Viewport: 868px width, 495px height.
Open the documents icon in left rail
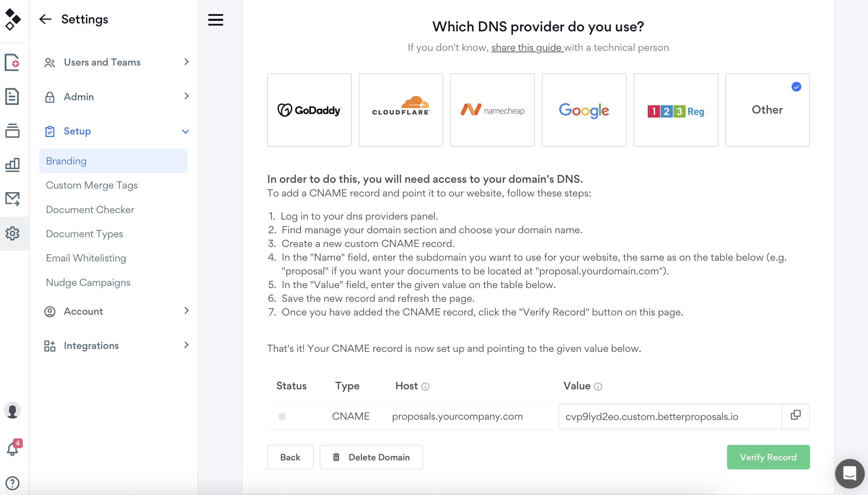pos(12,97)
